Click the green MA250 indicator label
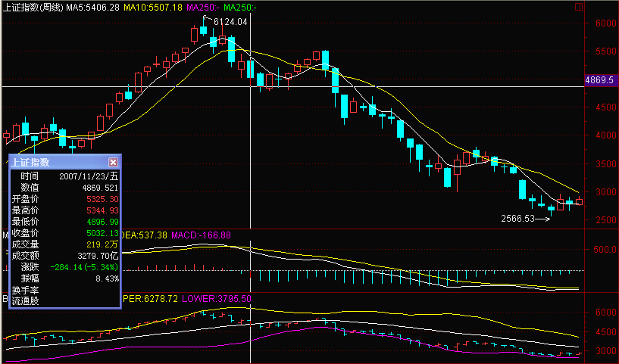 239,7
